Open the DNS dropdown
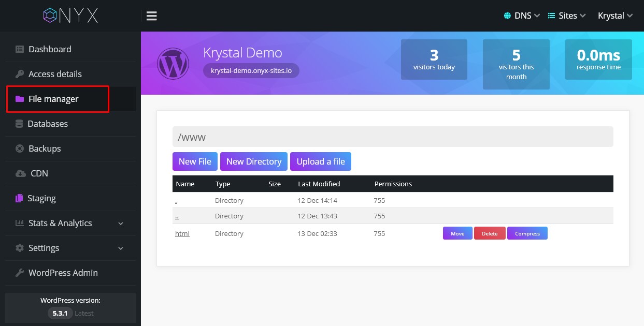The height and width of the screenshot is (326, 644). [x=522, y=16]
